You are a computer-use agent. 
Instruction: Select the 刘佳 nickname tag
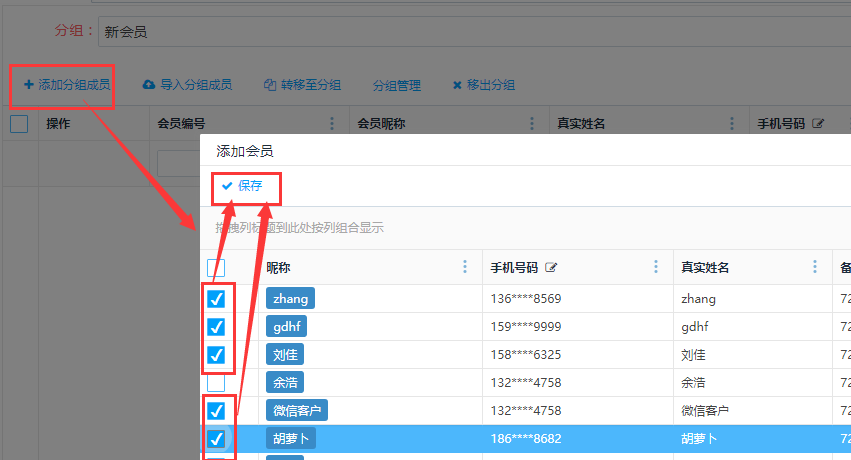[284, 355]
